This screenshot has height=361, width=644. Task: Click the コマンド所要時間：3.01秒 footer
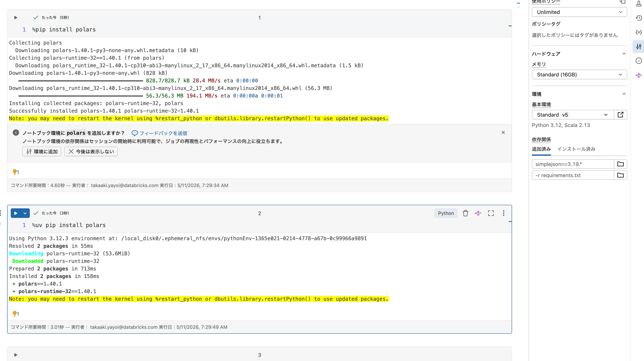119,327
